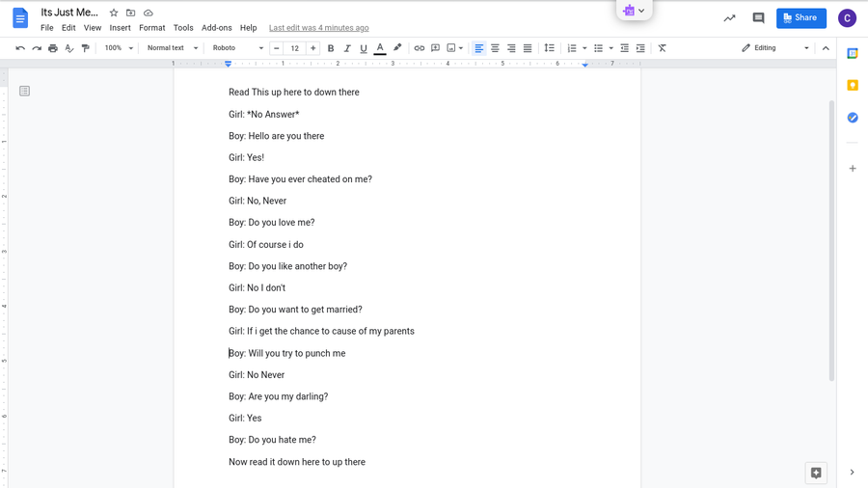Open Editing mode dropdown
This screenshot has width=868, height=488.
775,48
